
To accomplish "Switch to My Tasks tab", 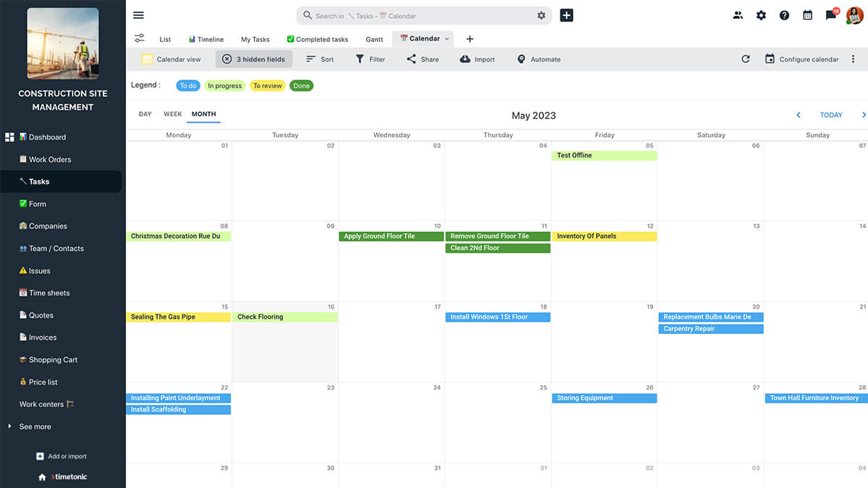I will [255, 39].
